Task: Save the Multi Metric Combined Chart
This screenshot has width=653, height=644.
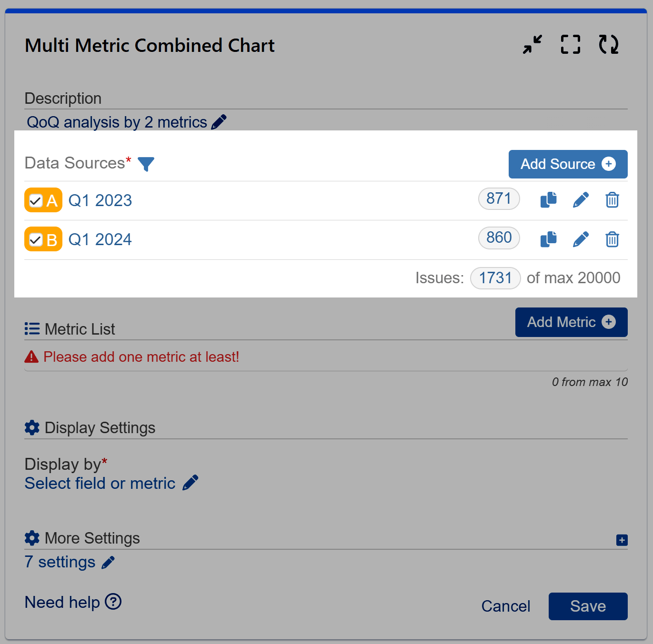Action: pos(587,606)
